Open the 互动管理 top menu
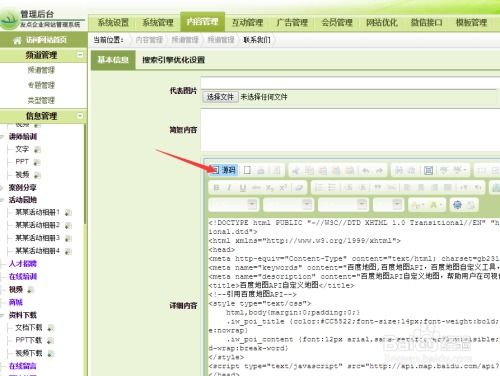 tap(247, 22)
